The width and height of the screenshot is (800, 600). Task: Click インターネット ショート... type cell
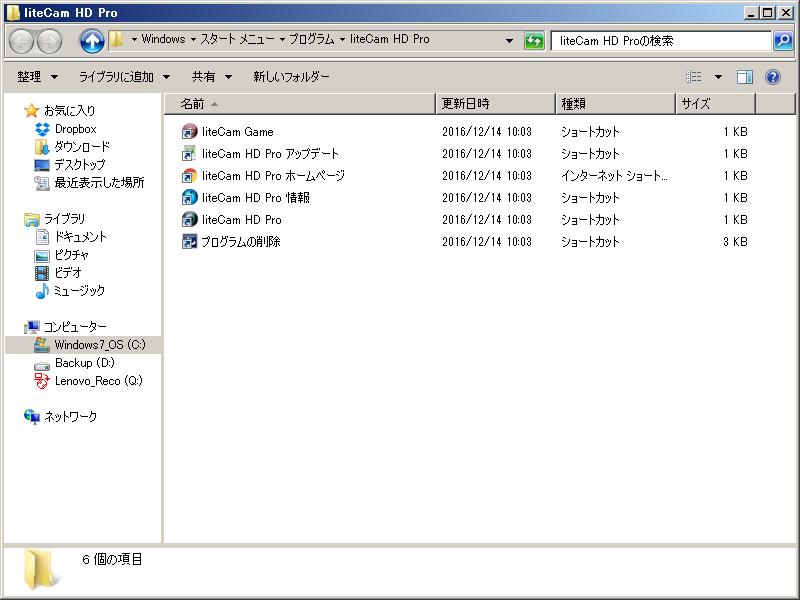(x=614, y=176)
